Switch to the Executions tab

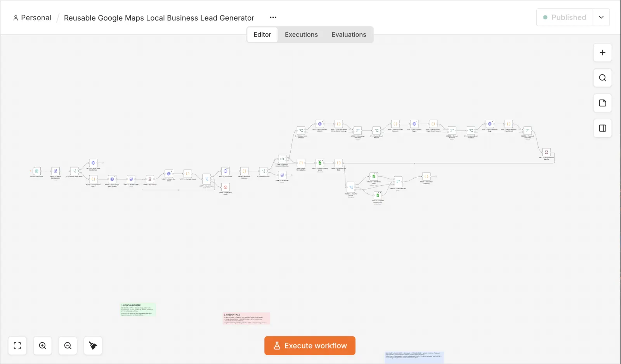click(301, 35)
